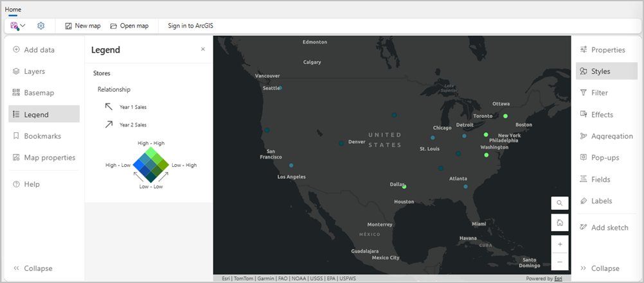Select the Styles option
This screenshot has width=644, height=283.
(x=607, y=71)
